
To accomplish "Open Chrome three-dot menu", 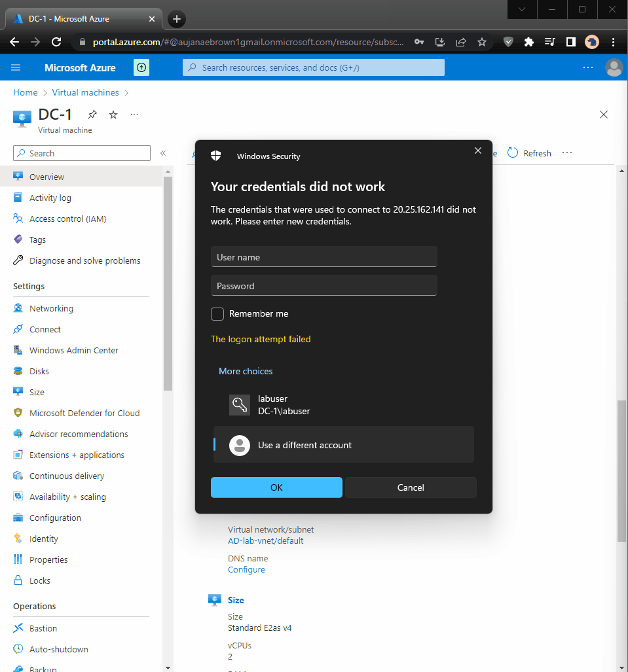I will pyautogui.click(x=613, y=42).
